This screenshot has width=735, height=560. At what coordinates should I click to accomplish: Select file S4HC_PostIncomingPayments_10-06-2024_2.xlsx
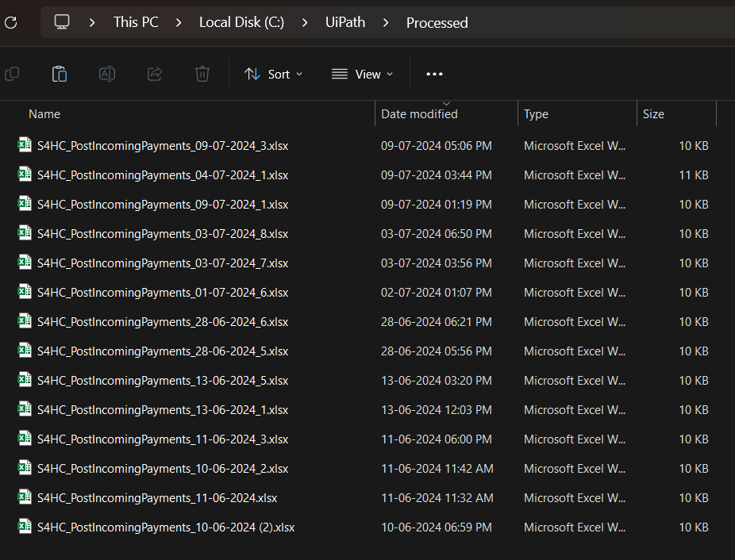click(x=163, y=469)
